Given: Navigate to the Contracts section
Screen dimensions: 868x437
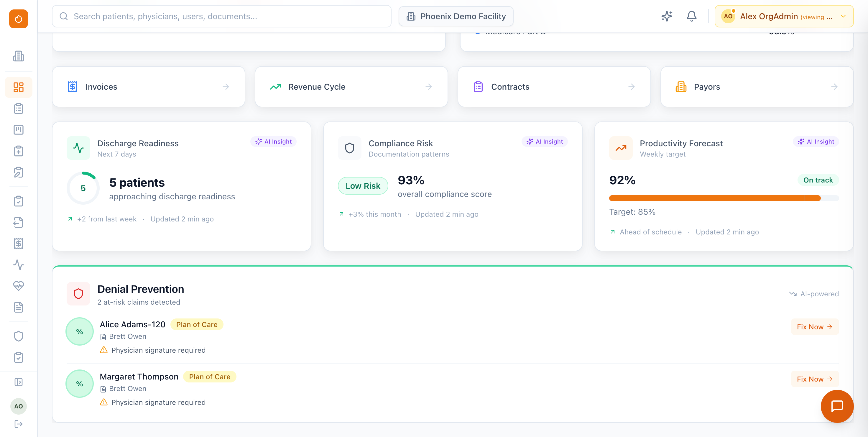Looking at the screenshot, I should 554,87.
